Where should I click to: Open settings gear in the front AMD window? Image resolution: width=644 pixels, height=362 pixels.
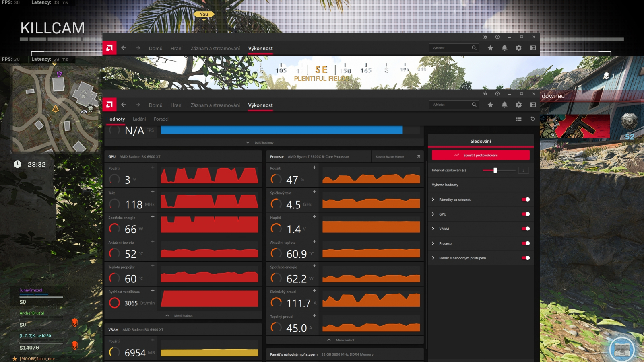point(518,105)
